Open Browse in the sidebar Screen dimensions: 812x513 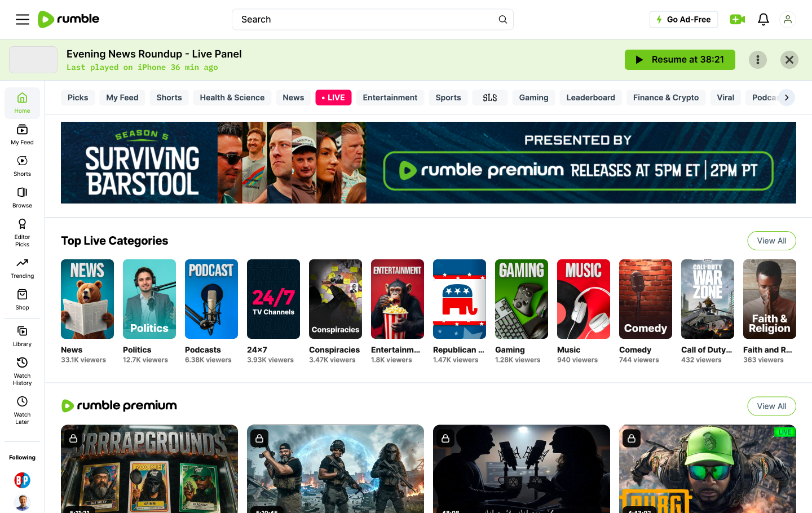22,198
